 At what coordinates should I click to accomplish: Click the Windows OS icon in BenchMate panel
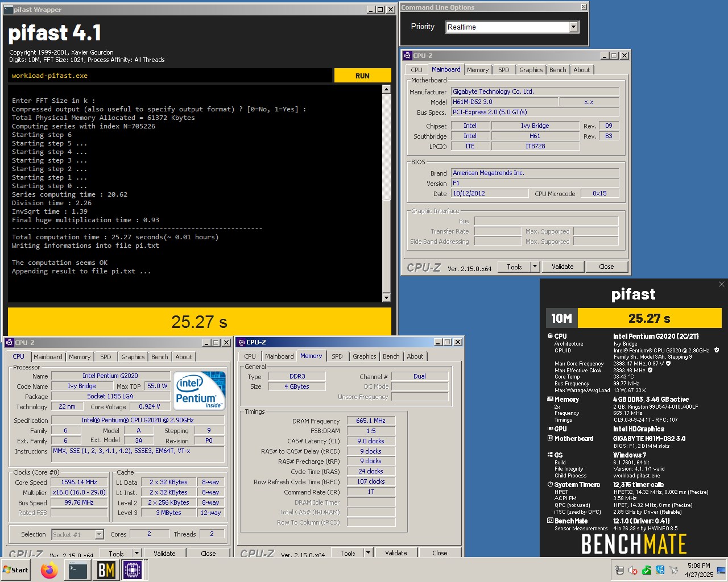(x=550, y=455)
